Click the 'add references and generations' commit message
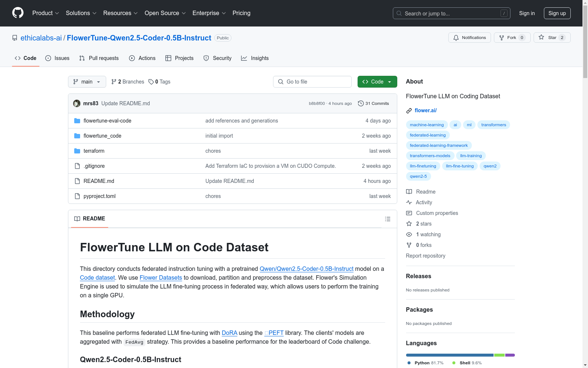This screenshot has height=368, width=588. tap(242, 121)
